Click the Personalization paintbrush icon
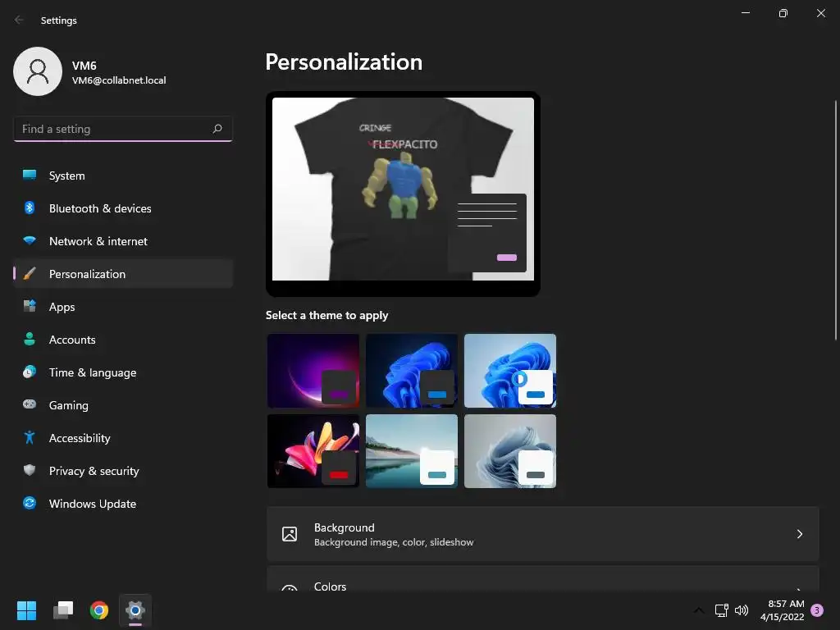Viewport: 840px width, 630px height. (x=30, y=274)
